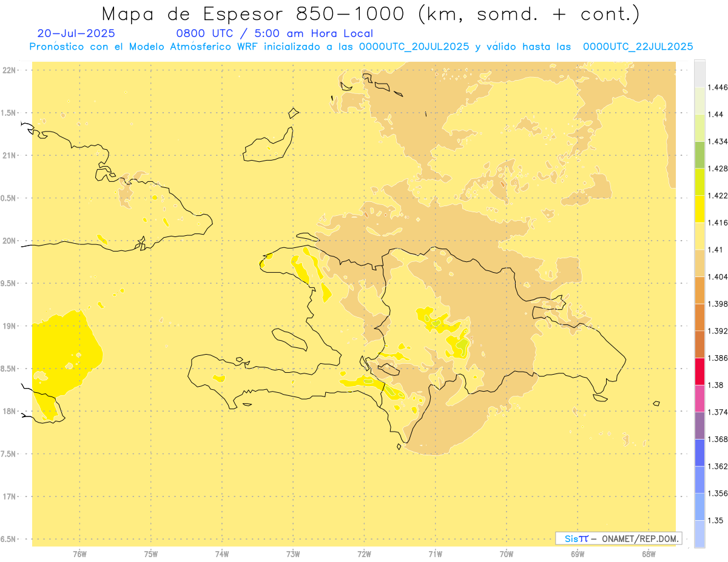Click the green legend swatch between 1.428 and 1.434
The height and width of the screenshot is (562, 728).
(699, 155)
